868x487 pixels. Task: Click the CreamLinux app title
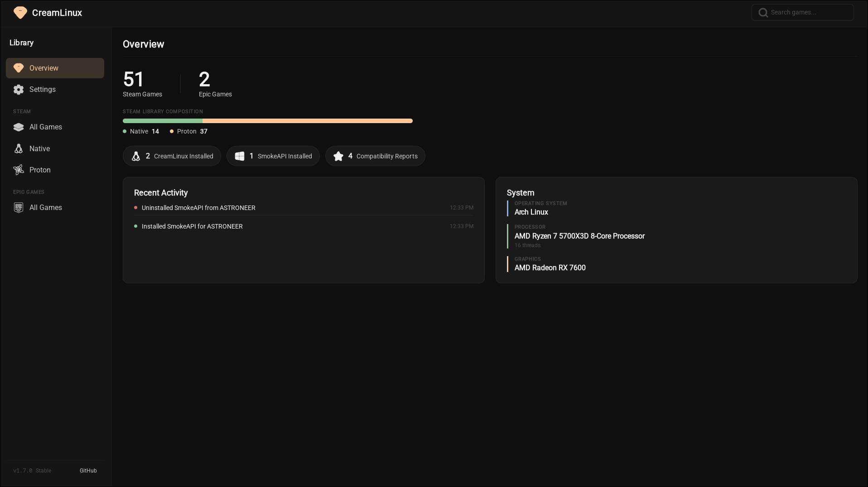[x=57, y=13]
